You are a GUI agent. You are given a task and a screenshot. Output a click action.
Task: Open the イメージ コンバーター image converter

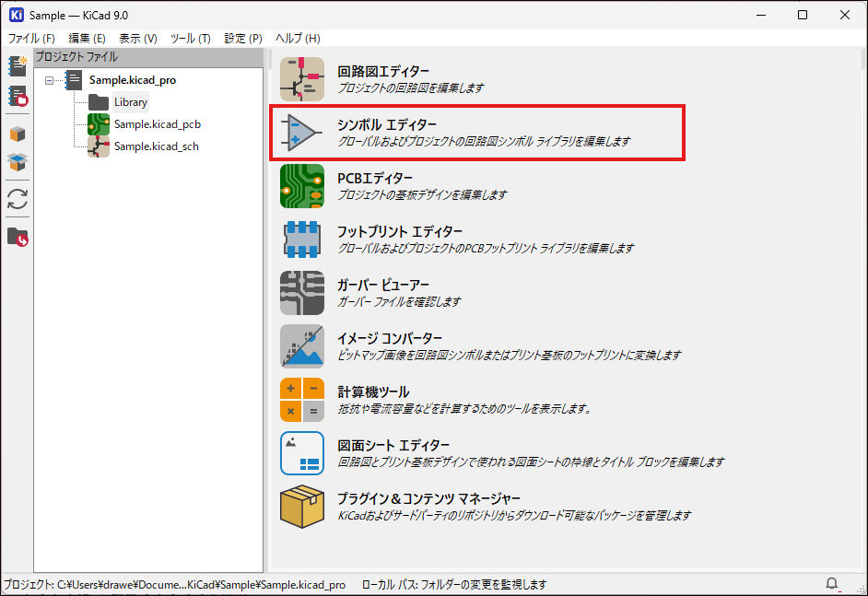[302, 346]
